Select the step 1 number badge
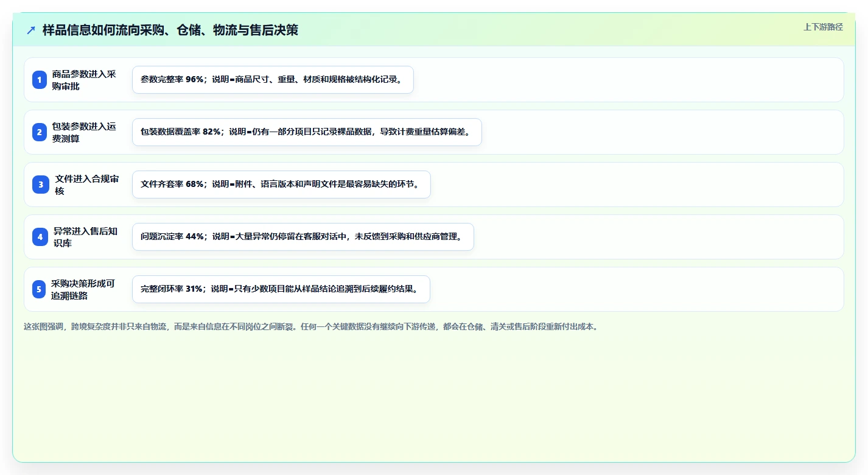 40,80
